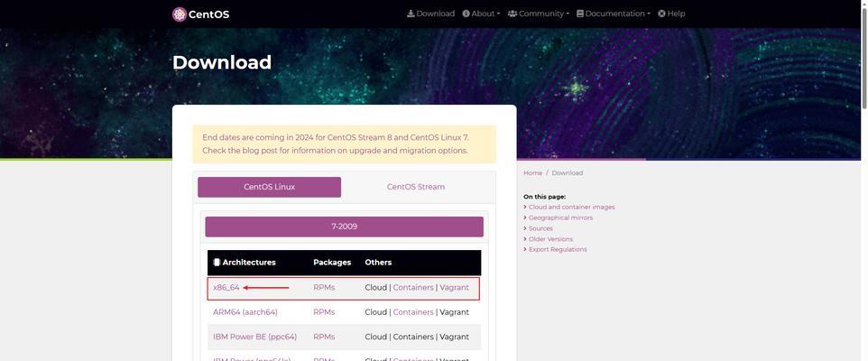Screen dimensions: 868x361
Task: Select the CentOS Linux tab
Action: tap(270, 187)
